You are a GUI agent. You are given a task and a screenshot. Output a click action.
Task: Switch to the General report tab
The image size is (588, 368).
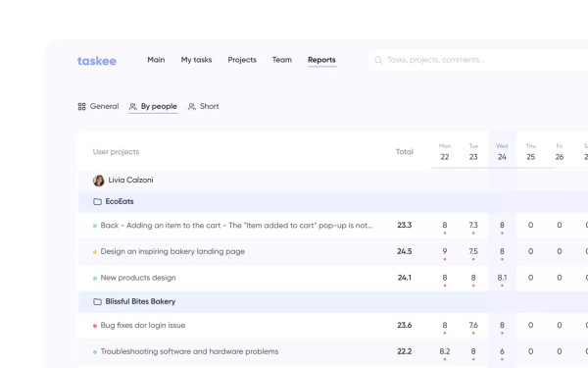tap(98, 106)
